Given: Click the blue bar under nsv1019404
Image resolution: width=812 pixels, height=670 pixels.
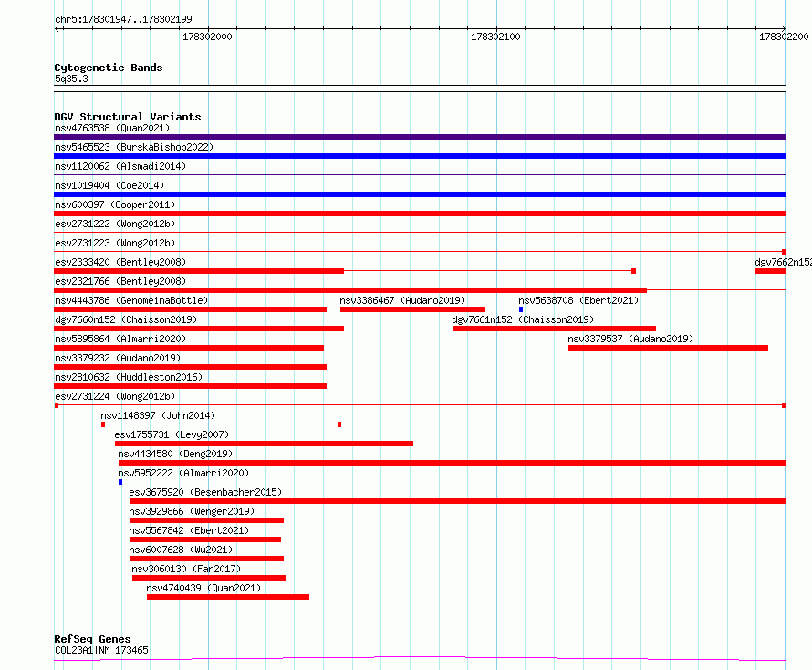Looking at the screenshot, I should pos(420,194).
